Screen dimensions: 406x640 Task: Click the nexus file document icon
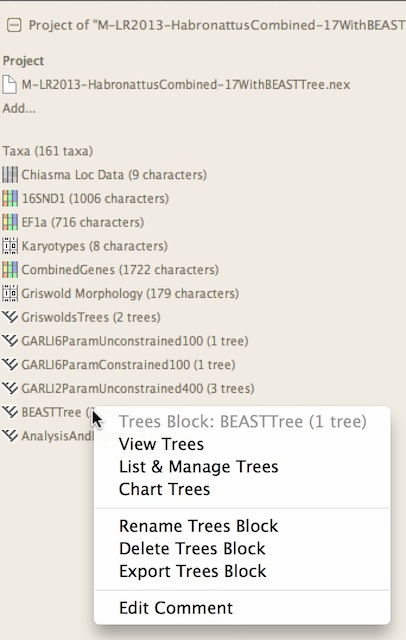pos(10,84)
